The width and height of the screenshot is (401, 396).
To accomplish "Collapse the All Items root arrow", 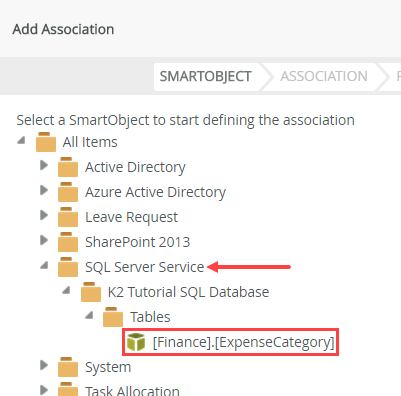I will (21, 141).
